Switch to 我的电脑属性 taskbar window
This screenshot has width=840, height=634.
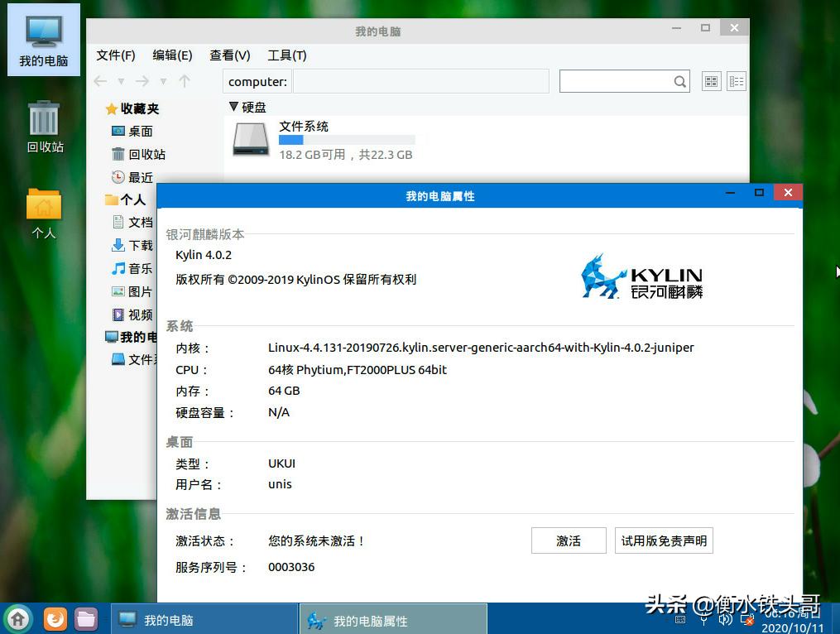(x=393, y=620)
